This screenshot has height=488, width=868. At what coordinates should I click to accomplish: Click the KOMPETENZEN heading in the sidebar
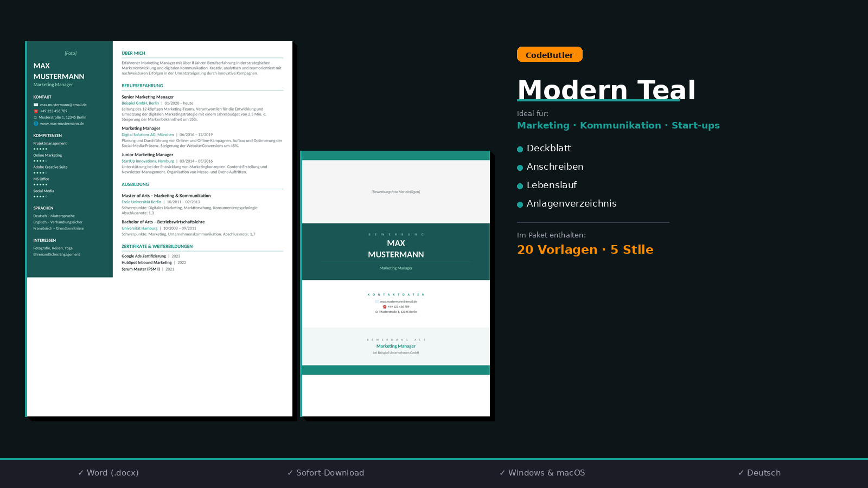(48, 136)
